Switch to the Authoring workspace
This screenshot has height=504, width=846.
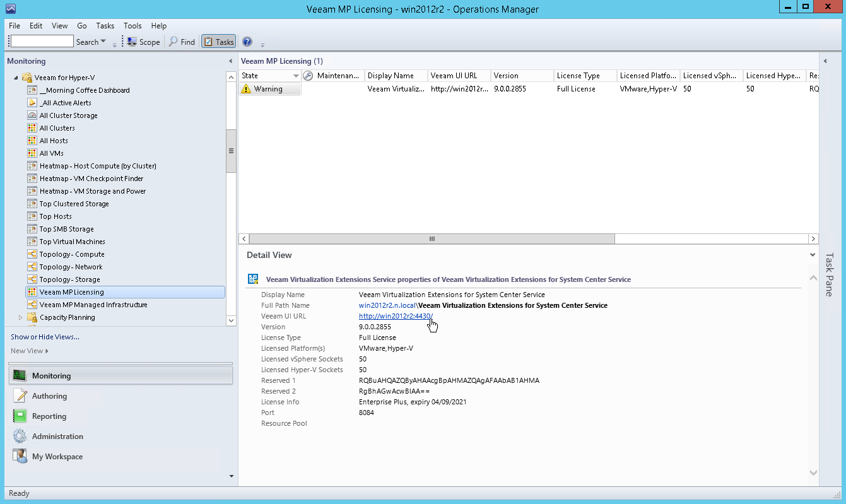[x=120, y=396]
